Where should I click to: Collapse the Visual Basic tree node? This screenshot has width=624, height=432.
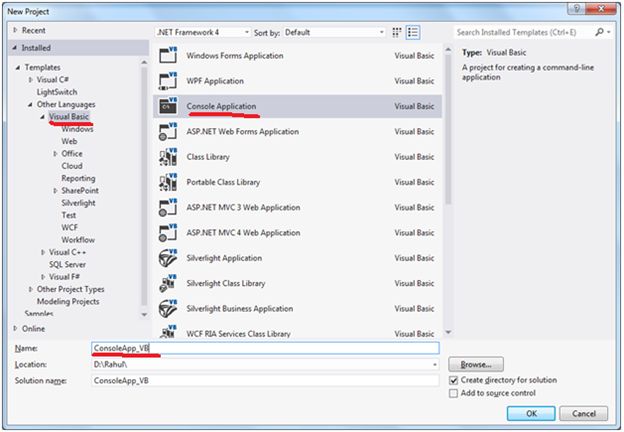42,117
